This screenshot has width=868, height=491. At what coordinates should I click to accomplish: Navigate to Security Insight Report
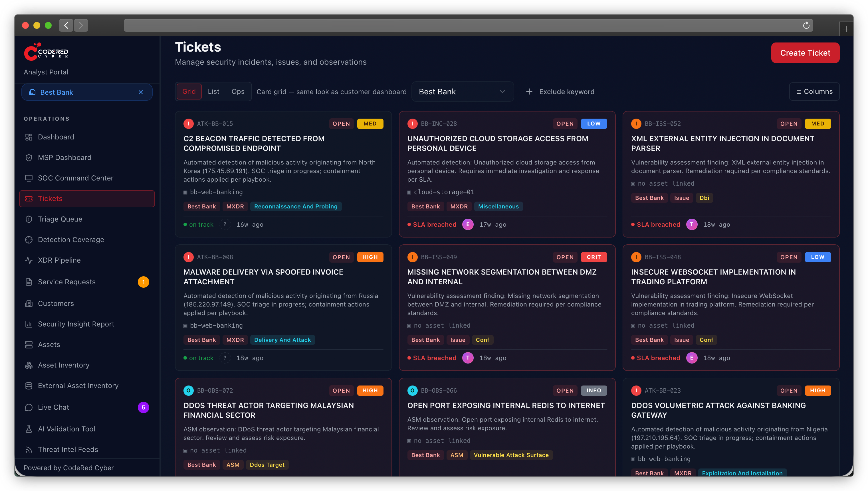point(87,324)
